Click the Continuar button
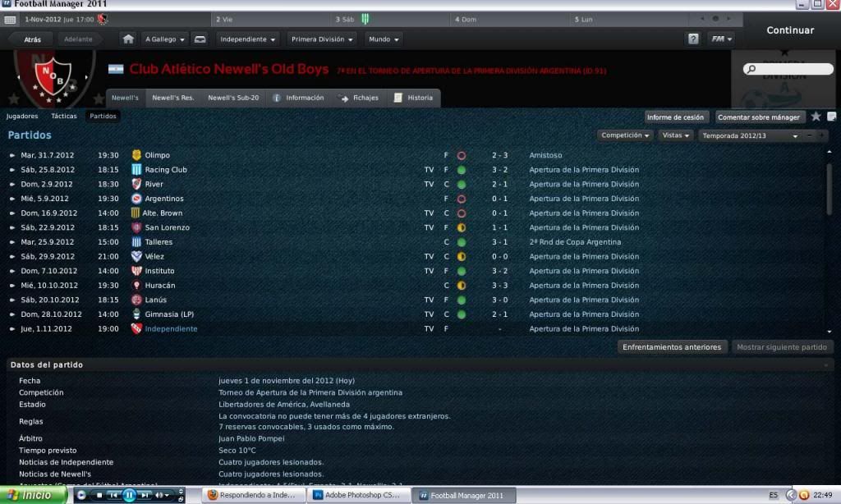The width and height of the screenshot is (841, 504). 790,30
